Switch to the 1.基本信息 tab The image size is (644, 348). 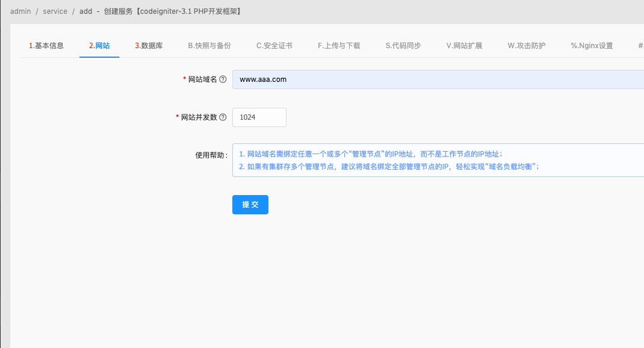pos(46,46)
